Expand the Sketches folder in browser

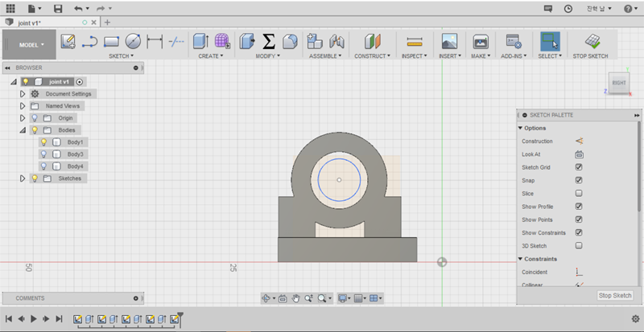pyautogui.click(x=23, y=178)
